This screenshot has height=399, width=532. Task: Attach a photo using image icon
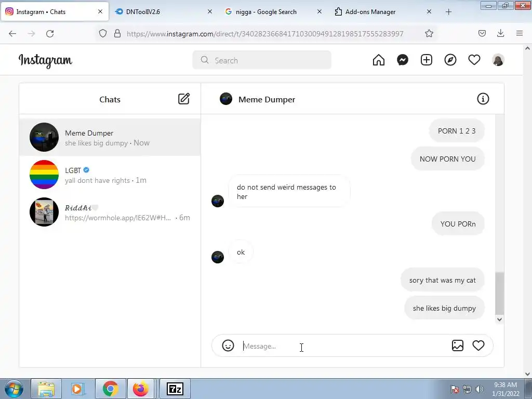[x=458, y=345]
